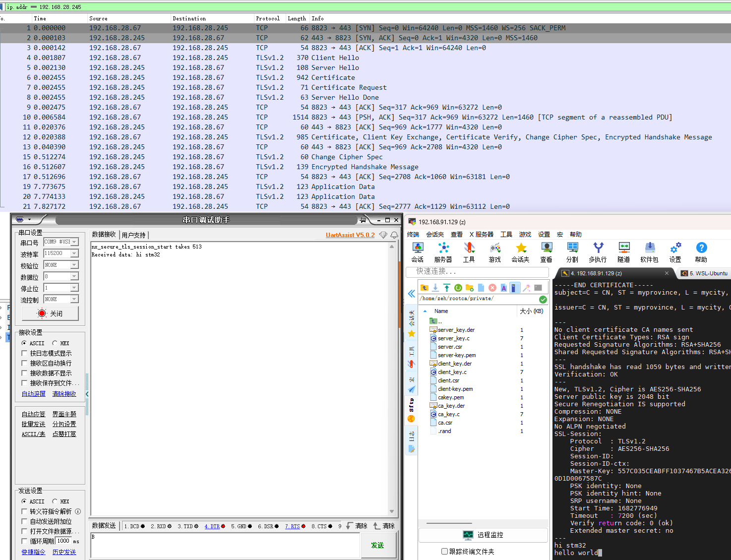Click the 循环周期 1000 ms field
The height and width of the screenshot is (560, 731).
pyautogui.click(x=63, y=541)
